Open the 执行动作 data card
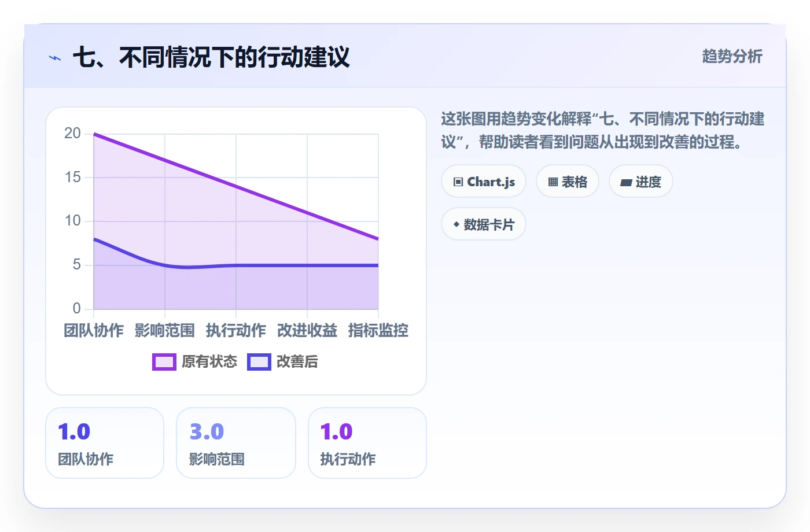Image resolution: width=810 pixels, height=532 pixels. [x=367, y=443]
